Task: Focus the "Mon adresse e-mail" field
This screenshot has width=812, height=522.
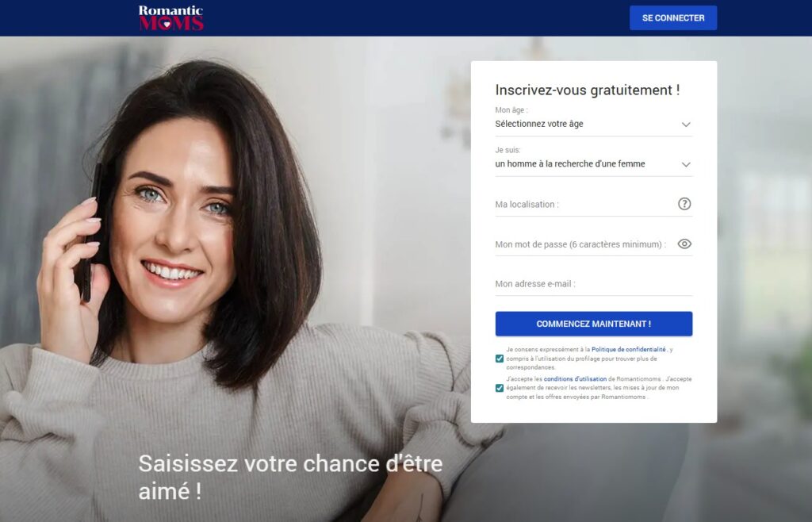Action: (593, 284)
